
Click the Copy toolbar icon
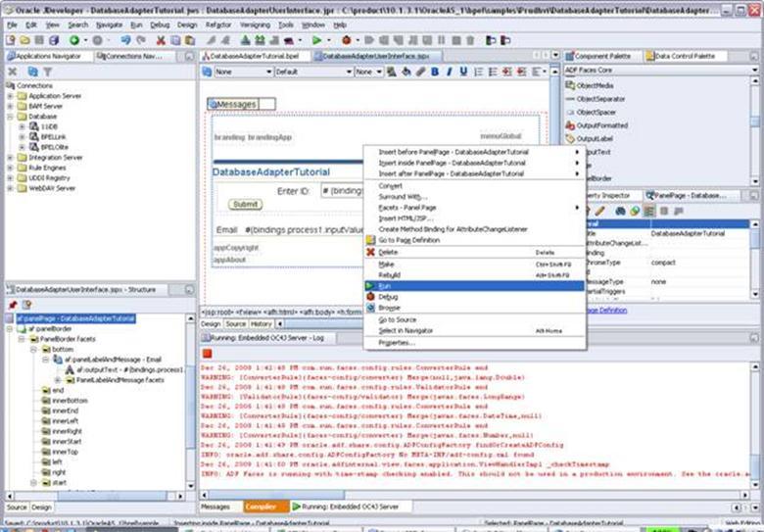(x=175, y=40)
